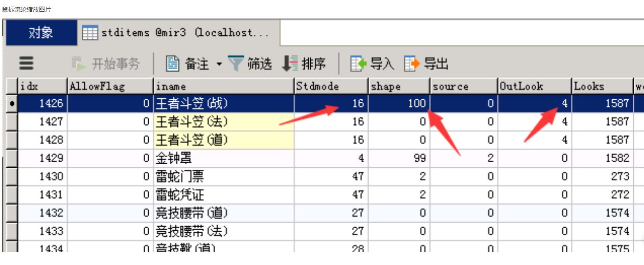Click the 雷蛇门票 name cell
This screenshot has height=265, width=644.
(223, 176)
